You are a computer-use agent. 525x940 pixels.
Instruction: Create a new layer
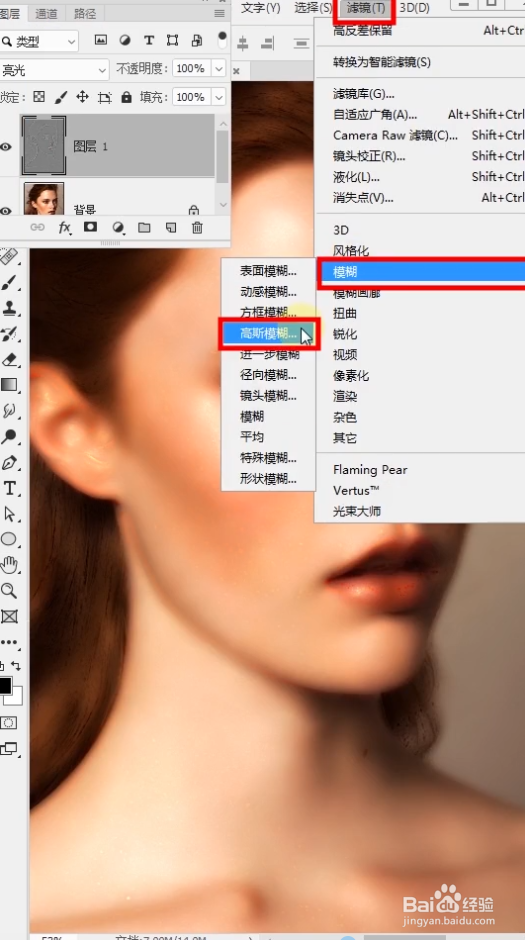(x=171, y=227)
